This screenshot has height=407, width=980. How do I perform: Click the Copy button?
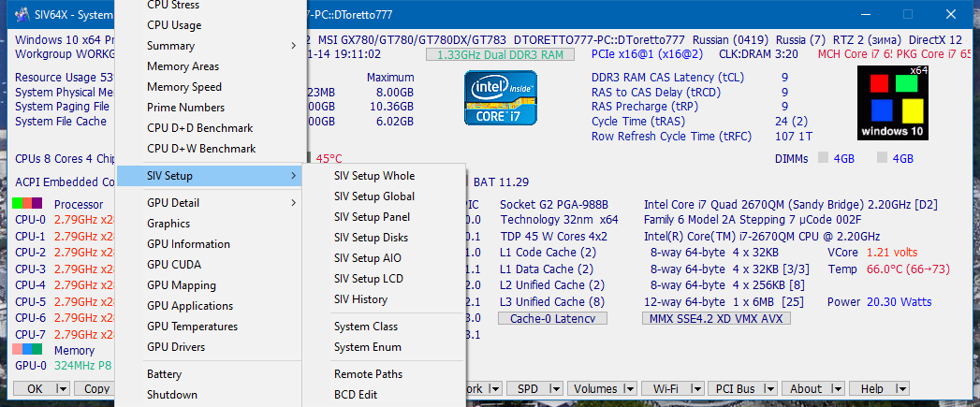coord(95,389)
